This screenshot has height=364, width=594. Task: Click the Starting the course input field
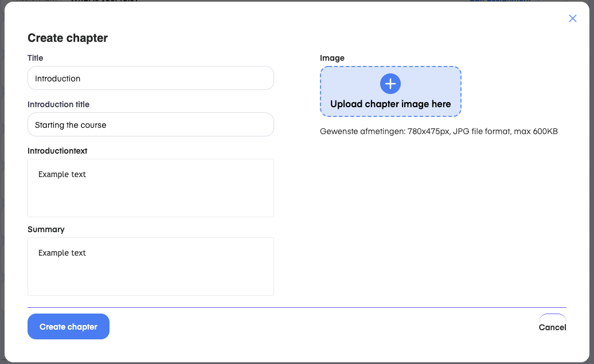[x=150, y=125]
